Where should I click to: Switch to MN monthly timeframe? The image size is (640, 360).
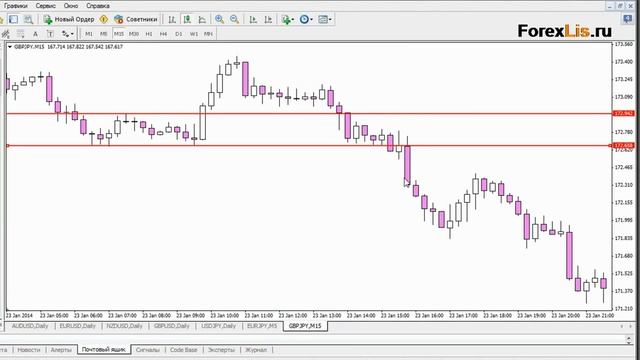click(208, 34)
